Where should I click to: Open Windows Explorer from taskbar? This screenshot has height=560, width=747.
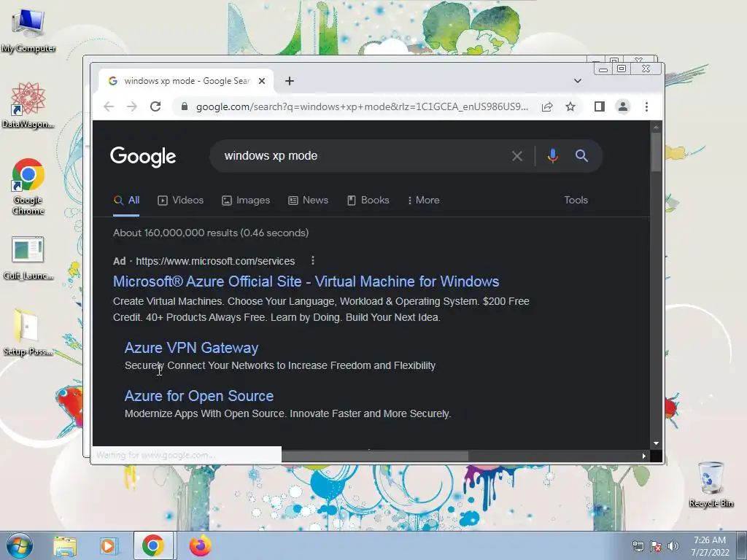pos(65,545)
